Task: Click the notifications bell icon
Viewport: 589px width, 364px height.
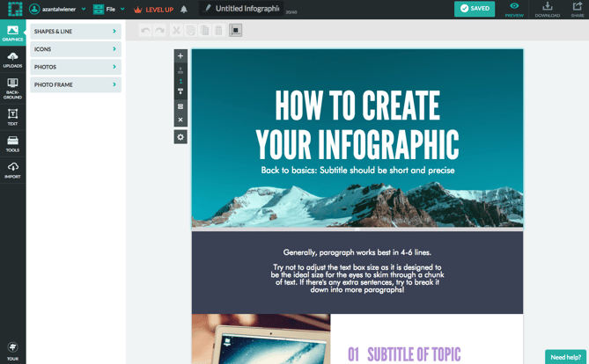Action: 184,9
